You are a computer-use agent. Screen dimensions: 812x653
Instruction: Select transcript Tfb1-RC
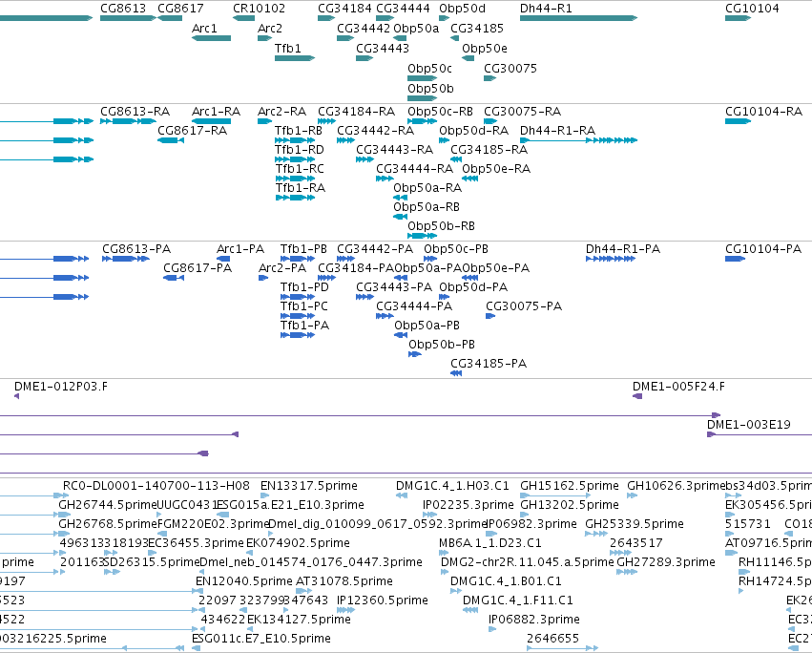tap(295, 179)
